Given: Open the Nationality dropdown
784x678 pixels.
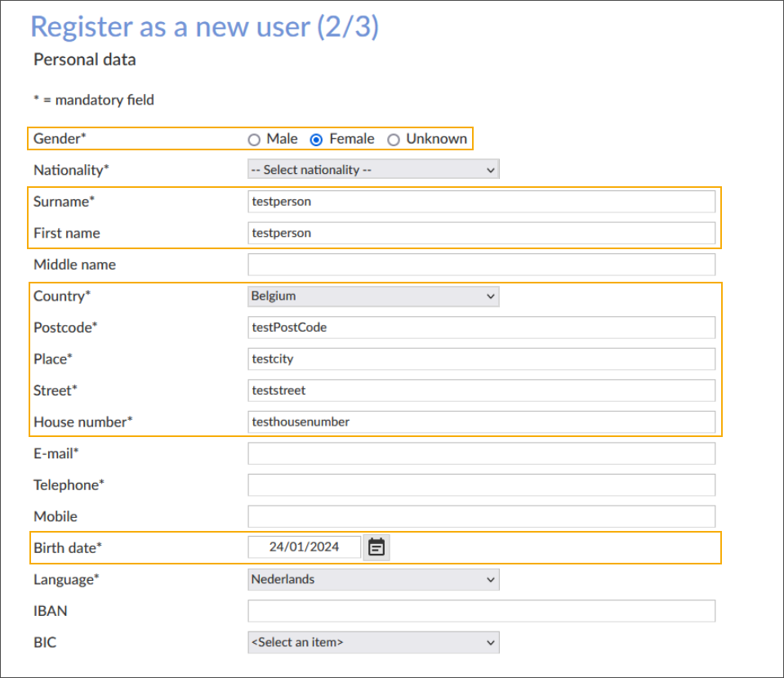Looking at the screenshot, I should (373, 170).
